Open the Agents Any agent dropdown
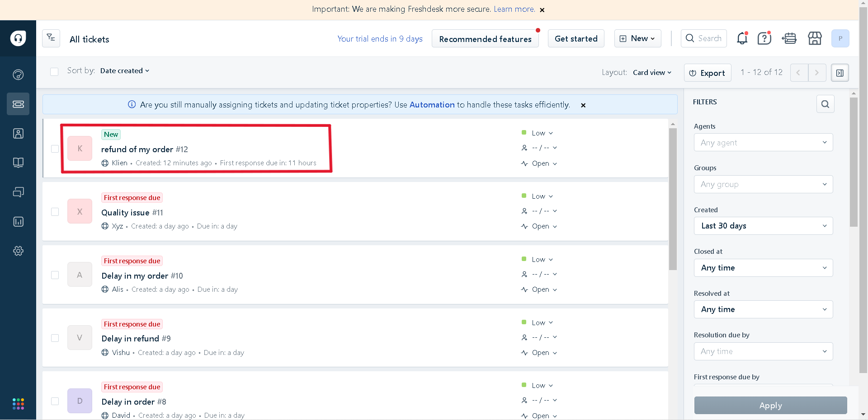 763,142
